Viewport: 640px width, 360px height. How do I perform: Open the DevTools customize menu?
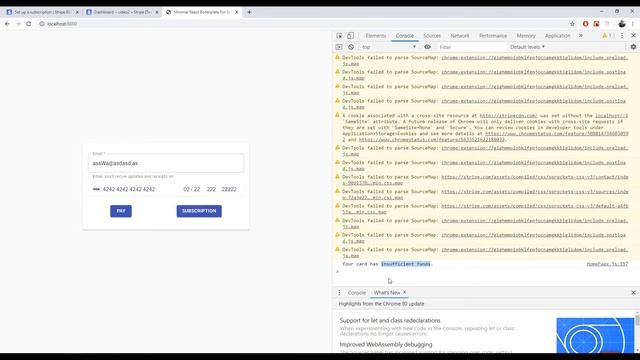622,36
